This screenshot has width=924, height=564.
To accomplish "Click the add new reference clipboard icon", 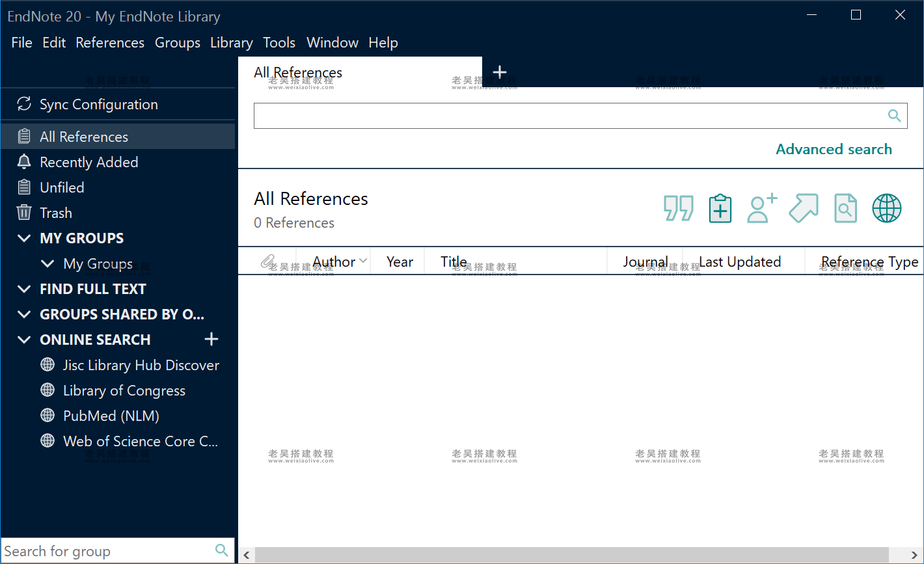I will click(720, 209).
